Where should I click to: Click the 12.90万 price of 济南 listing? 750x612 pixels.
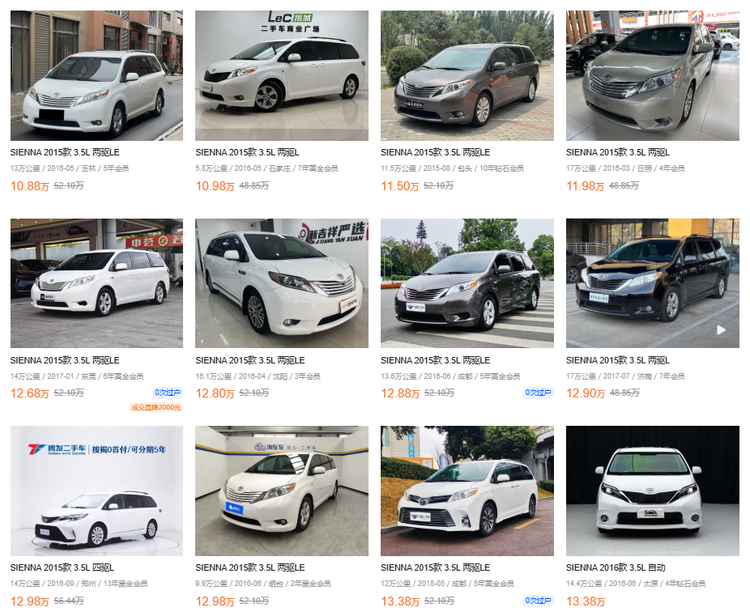point(585,393)
